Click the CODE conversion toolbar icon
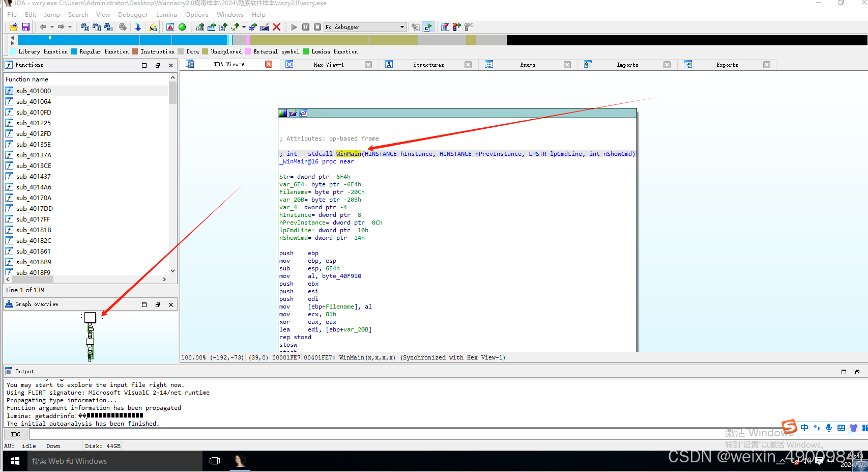This screenshot has width=868, height=472. (x=200, y=27)
